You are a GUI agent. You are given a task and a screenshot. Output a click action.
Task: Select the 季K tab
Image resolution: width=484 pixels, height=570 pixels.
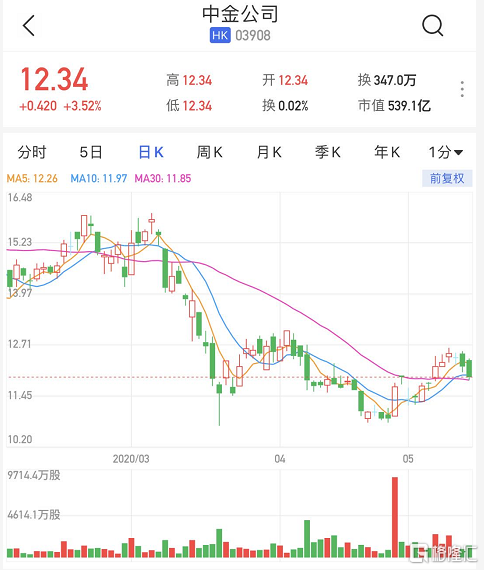click(x=328, y=152)
